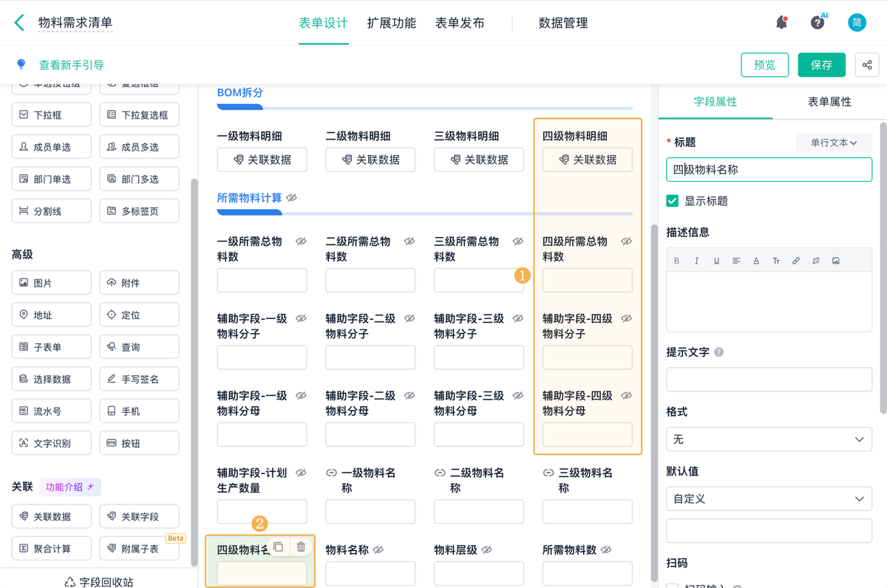887x588 pixels.
Task: Insert a link in the description editor
Action: pos(796,261)
